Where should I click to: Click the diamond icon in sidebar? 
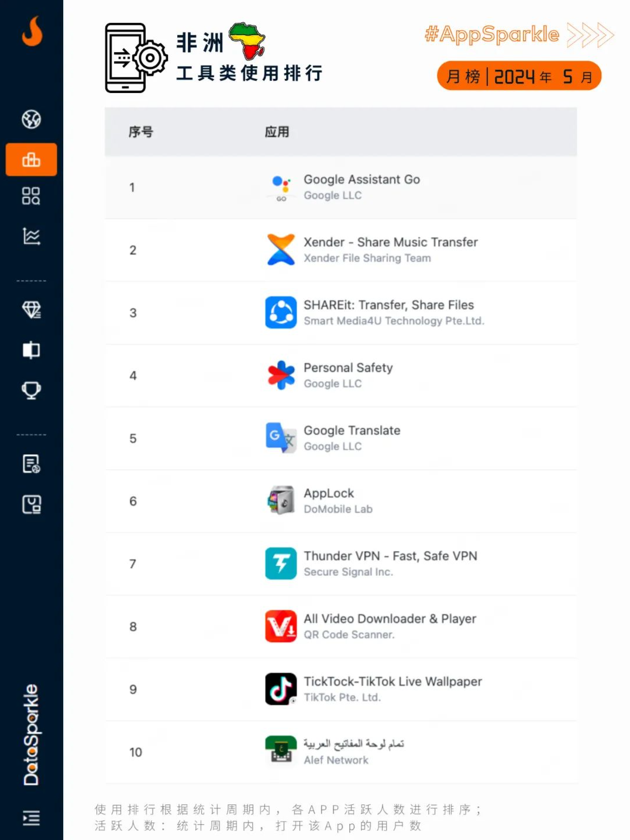[32, 309]
